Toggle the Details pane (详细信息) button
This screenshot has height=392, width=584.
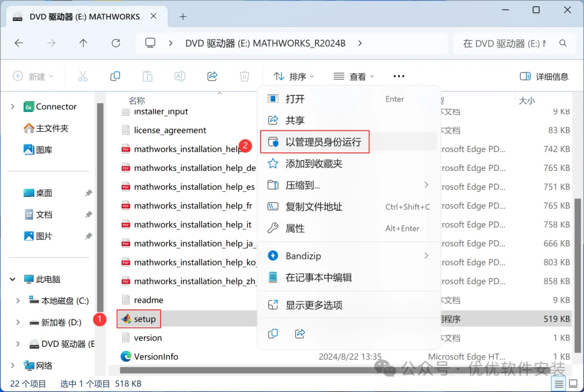pyautogui.click(x=544, y=76)
